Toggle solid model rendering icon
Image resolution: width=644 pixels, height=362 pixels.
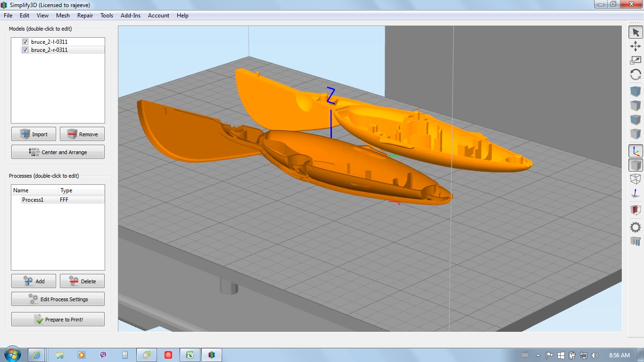[636, 165]
